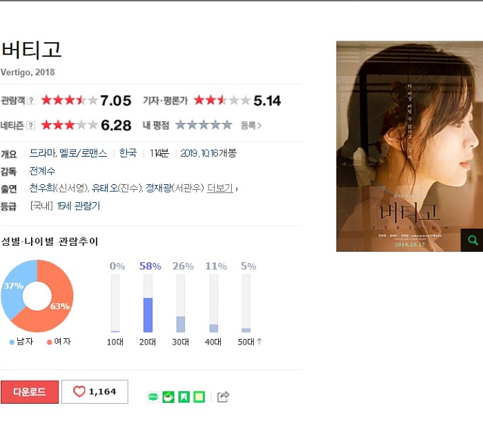Click the 버티고 movie poster thumbnail
Viewport: 483px width, 448px height.
pyautogui.click(x=410, y=146)
